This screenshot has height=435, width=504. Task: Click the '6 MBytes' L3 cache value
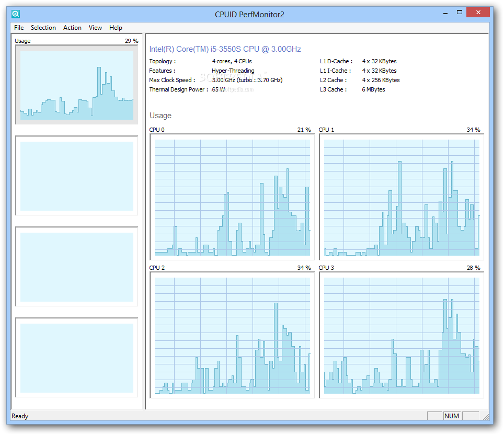(x=373, y=89)
